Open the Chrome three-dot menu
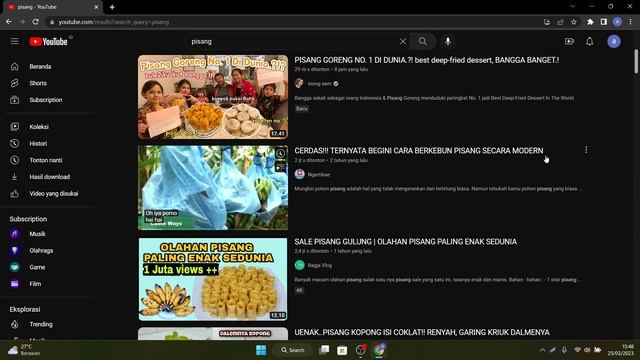The height and width of the screenshot is (360, 640). tap(631, 22)
